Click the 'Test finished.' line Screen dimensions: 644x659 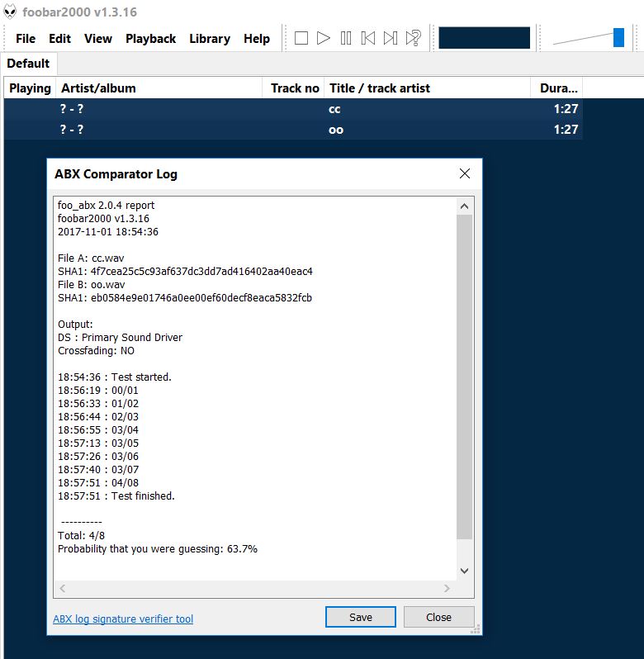(x=116, y=496)
